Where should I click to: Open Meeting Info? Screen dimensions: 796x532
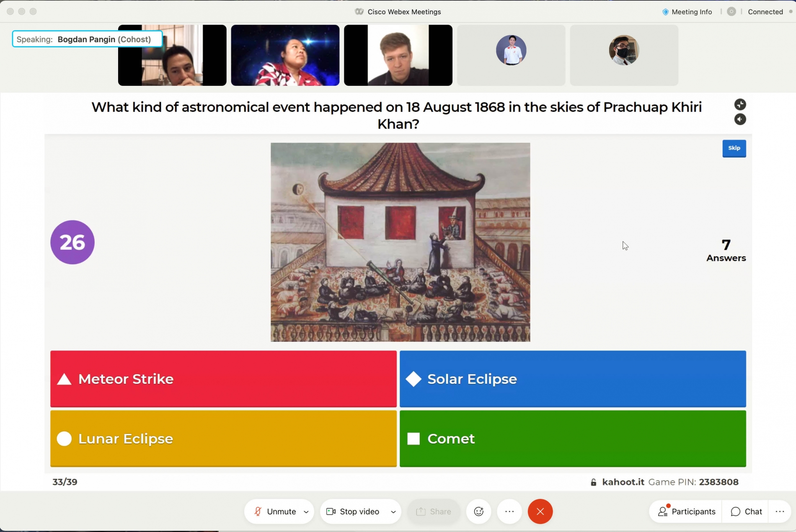coord(687,12)
